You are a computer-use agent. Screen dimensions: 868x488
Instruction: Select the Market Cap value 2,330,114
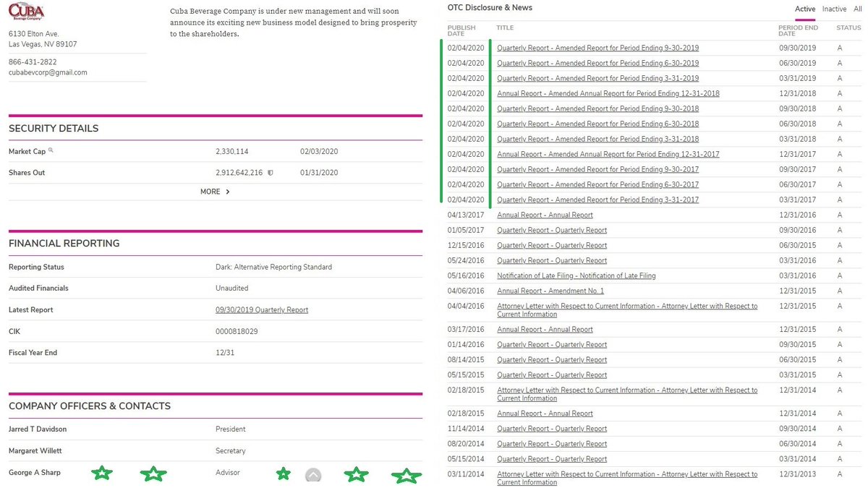tap(231, 152)
